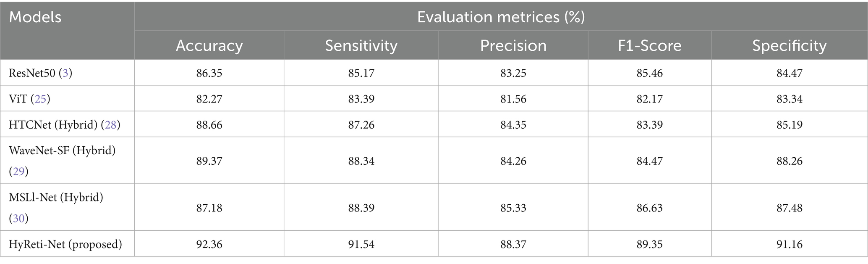Select ResNet50 accuracy cell 86.35
The width and height of the screenshot is (868, 264).
tap(209, 73)
